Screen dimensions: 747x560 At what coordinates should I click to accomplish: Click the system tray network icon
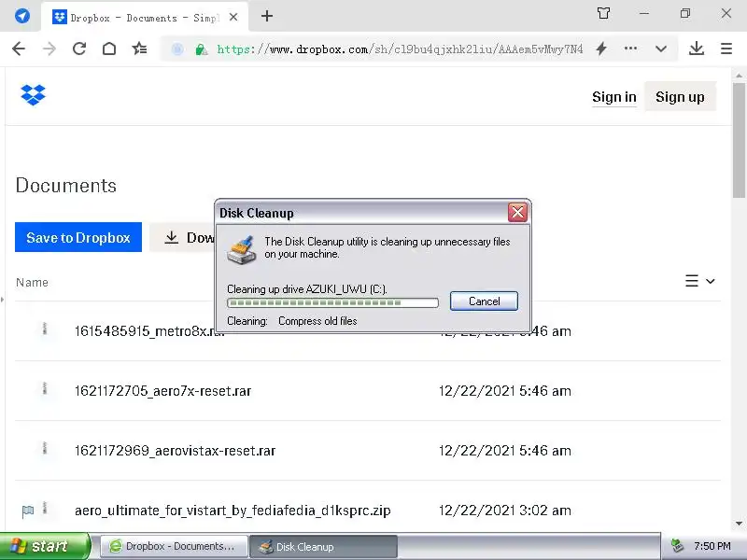point(676,546)
